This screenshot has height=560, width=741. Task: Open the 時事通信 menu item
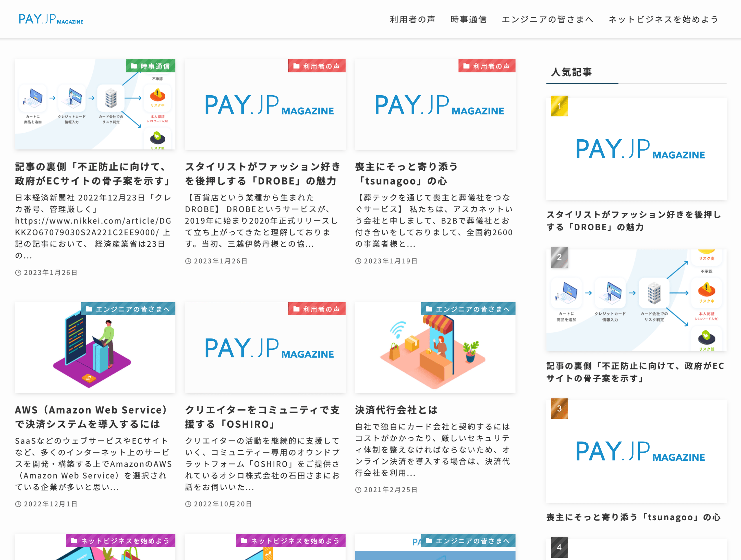[x=469, y=19]
